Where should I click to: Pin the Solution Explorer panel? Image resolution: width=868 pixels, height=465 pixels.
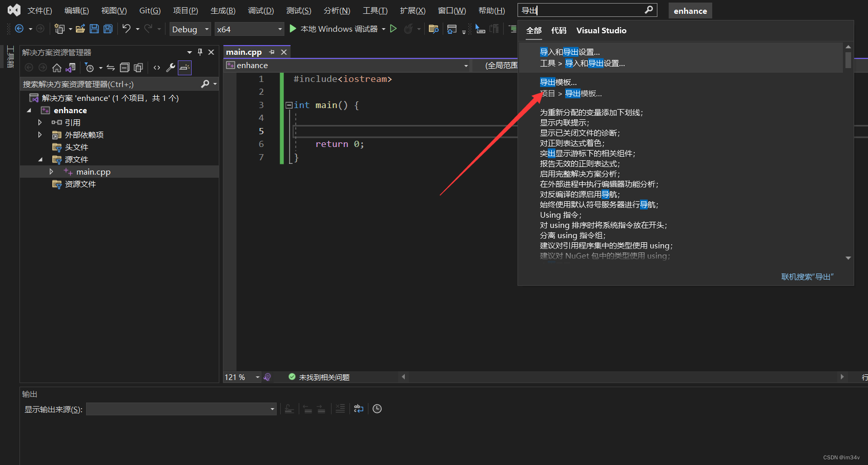click(200, 52)
